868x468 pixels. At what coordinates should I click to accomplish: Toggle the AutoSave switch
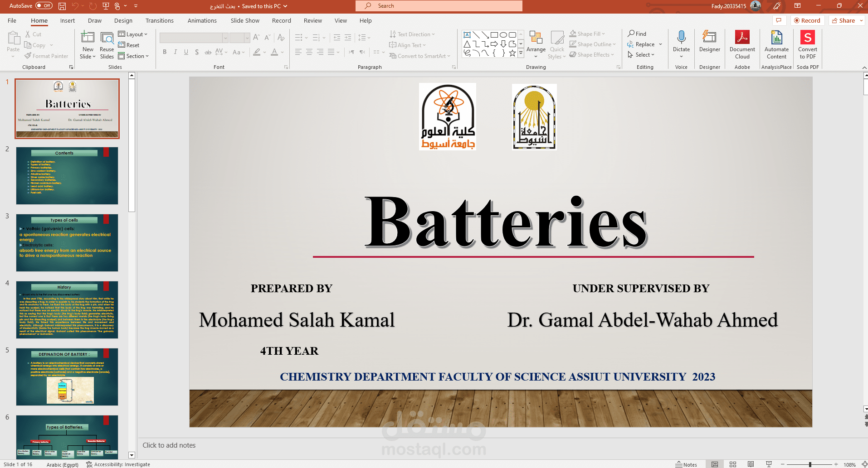click(x=44, y=6)
